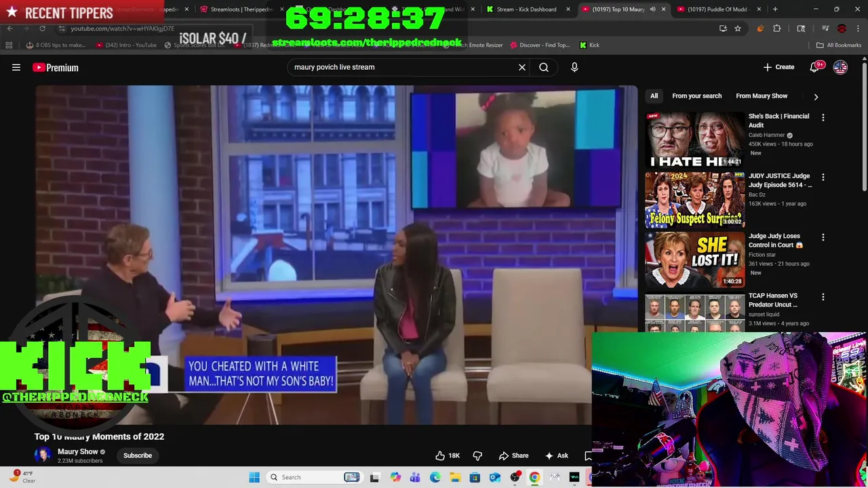Screen dimensions: 868x488
Task: Open Copilot from the taskbar
Action: click(395, 477)
